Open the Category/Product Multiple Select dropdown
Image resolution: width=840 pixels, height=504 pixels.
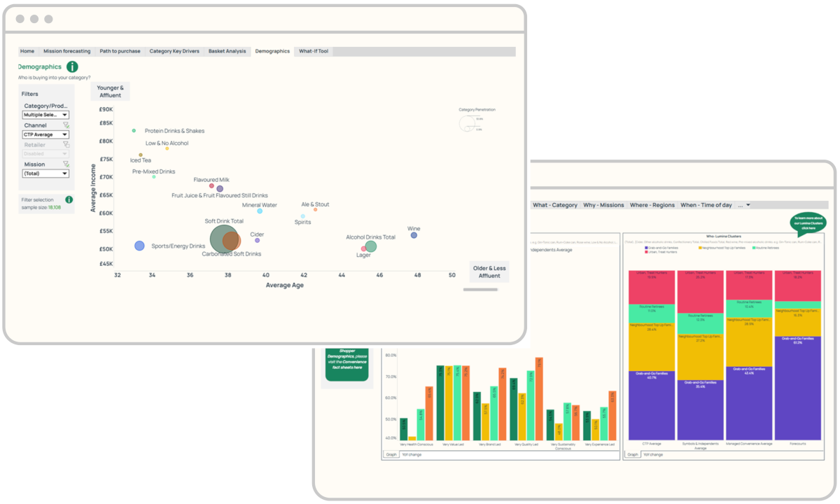click(46, 115)
